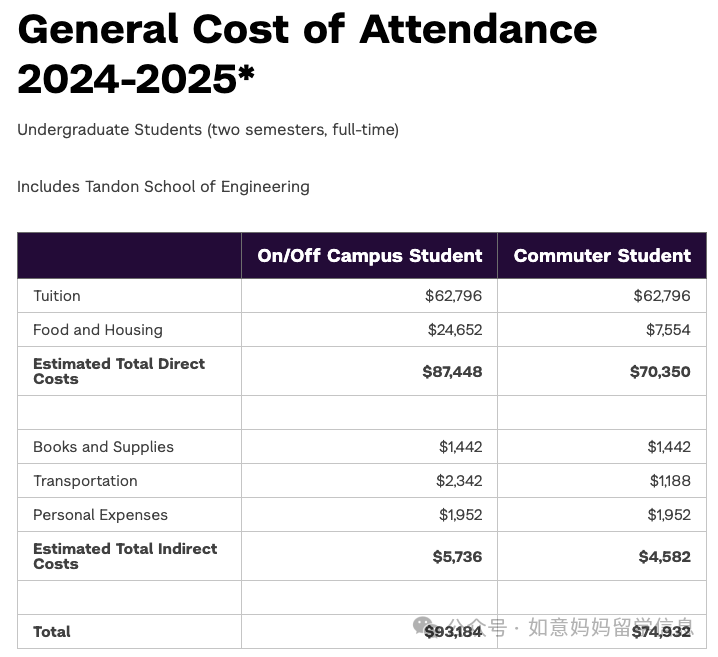Select "Estimated Total Direct Costs" label
Viewport: 718px width, 657px height.
point(119,371)
